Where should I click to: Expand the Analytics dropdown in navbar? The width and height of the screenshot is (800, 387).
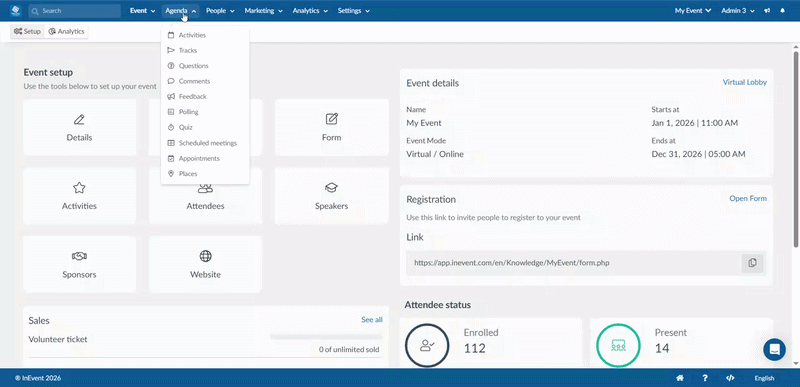(310, 11)
